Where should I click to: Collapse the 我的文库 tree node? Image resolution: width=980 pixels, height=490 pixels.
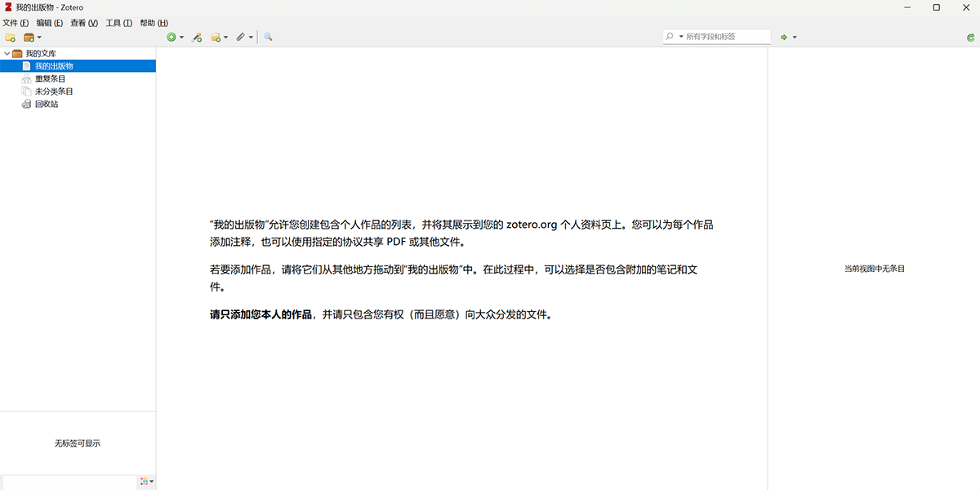tap(7, 52)
